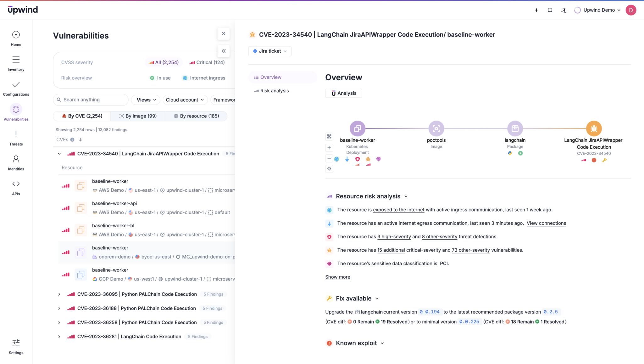
Task: Select the poctools image node in graph
Action: (x=436, y=128)
